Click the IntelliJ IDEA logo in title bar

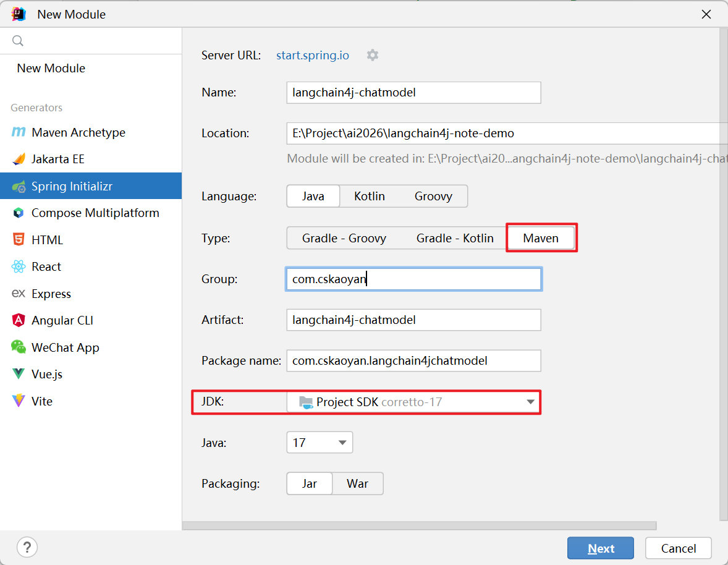[19, 14]
